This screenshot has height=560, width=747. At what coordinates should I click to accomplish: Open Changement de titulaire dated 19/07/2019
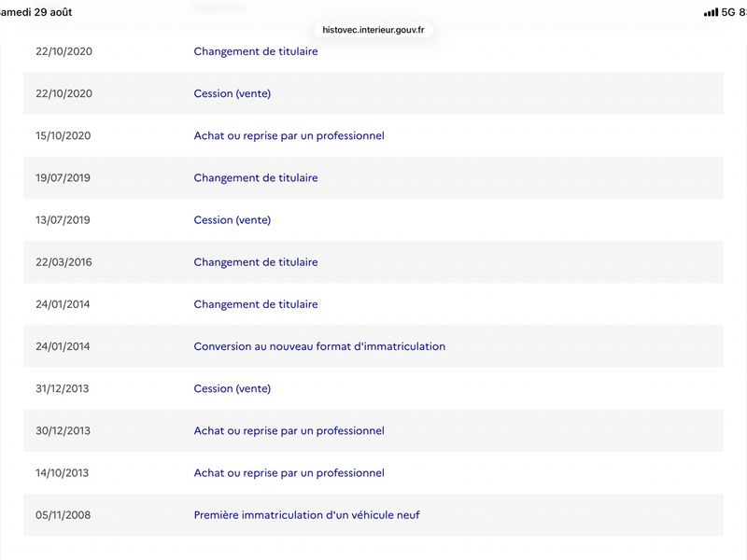pos(256,177)
